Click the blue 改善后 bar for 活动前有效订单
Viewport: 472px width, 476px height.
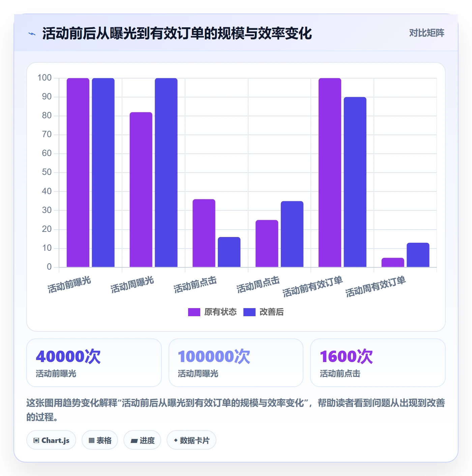click(355, 182)
